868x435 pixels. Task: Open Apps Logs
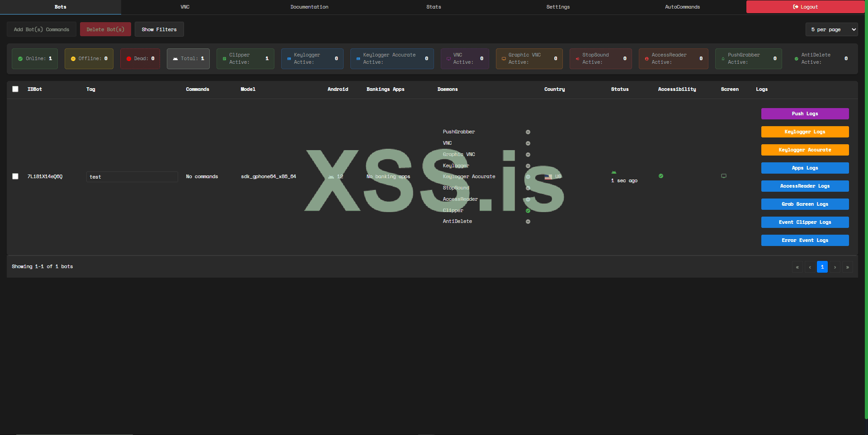coord(805,168)
